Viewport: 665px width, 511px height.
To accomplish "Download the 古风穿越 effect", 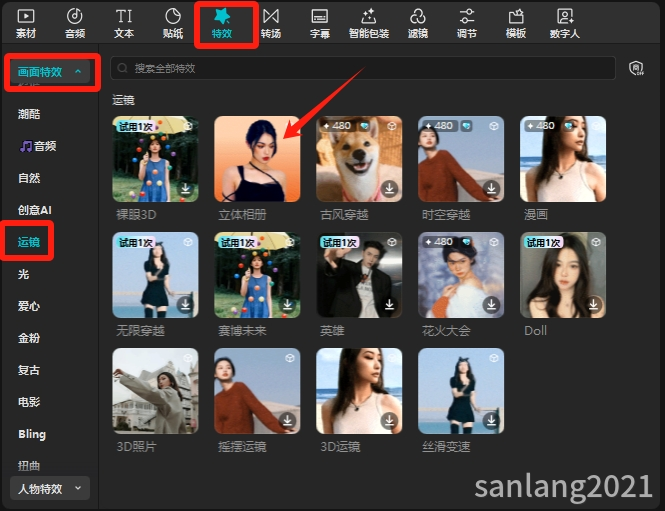I will tap(389, 188).
